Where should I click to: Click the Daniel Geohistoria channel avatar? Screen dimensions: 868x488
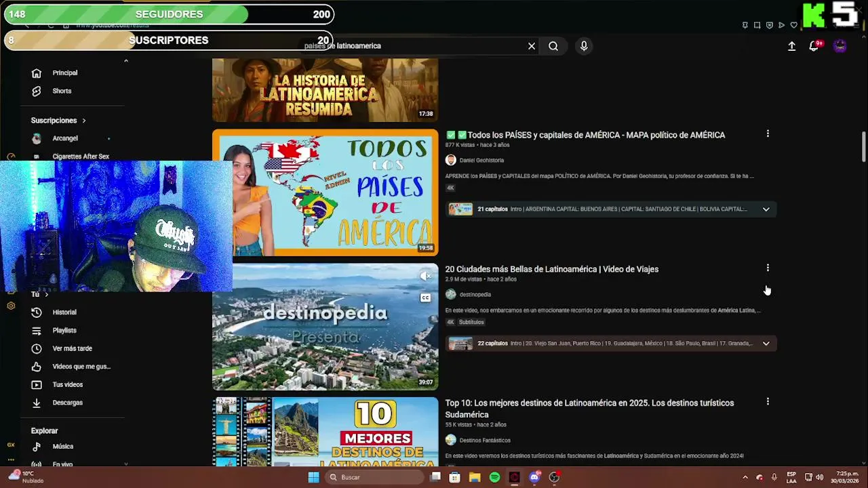click(x=451, y=161)
